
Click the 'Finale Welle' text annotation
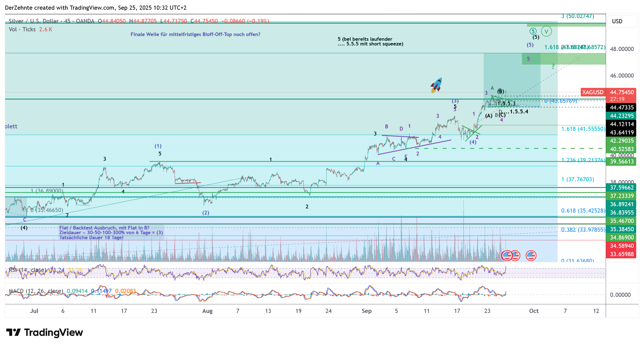[195, 34]
